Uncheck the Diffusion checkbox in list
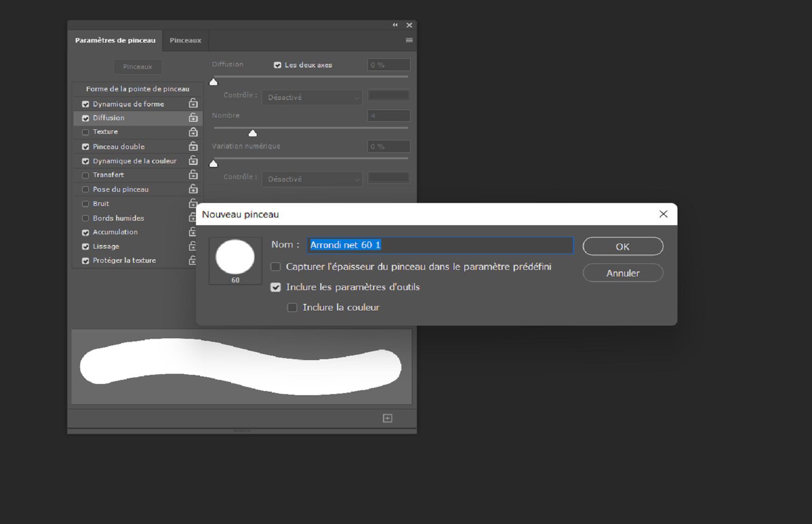 (x=85, y=118)
